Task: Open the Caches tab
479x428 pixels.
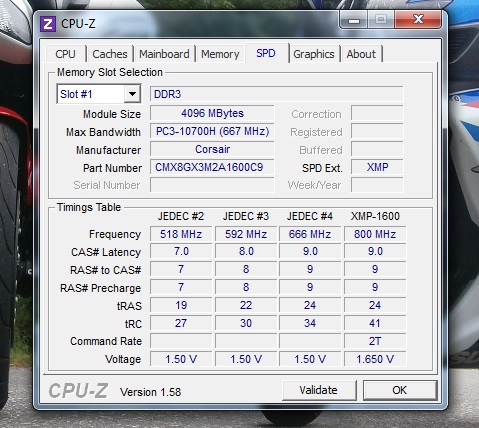Action: [110, 54]
